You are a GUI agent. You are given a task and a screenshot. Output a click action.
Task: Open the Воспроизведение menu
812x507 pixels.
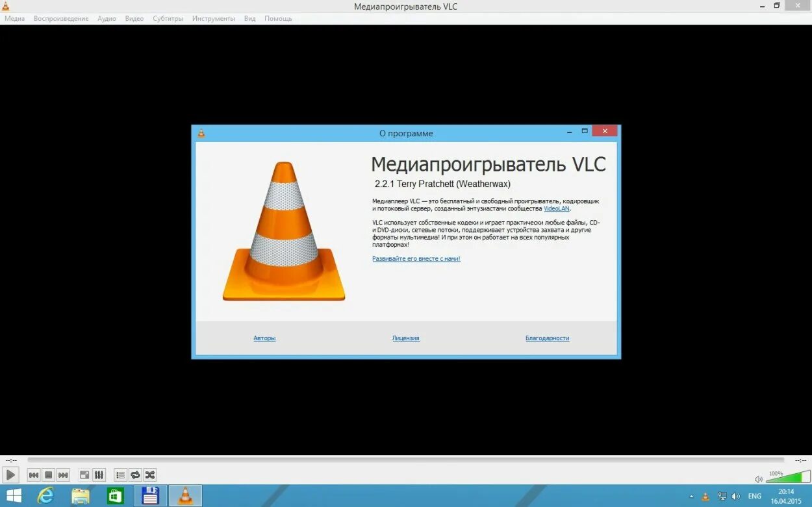tap(61, 19)
